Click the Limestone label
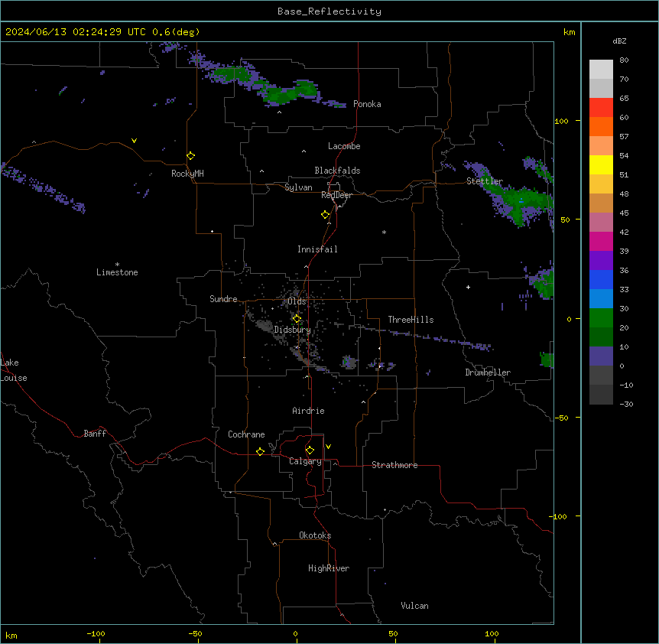Viewport: 659px width, 644px height. coord(117,272)
